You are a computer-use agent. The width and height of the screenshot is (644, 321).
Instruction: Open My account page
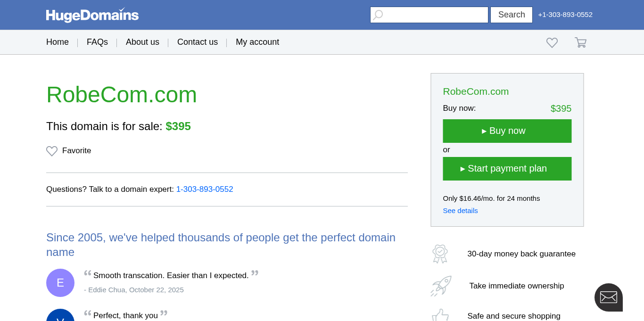click(257, 42)
